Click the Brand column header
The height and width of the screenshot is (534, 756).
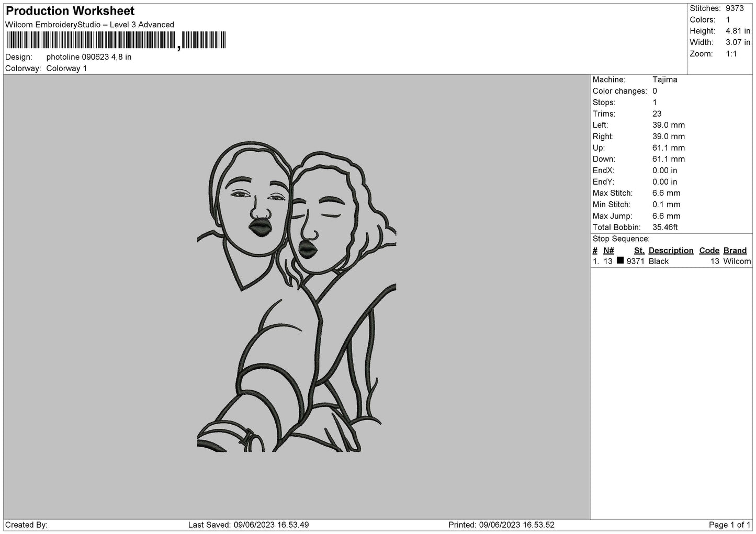(x=735, y=251)
